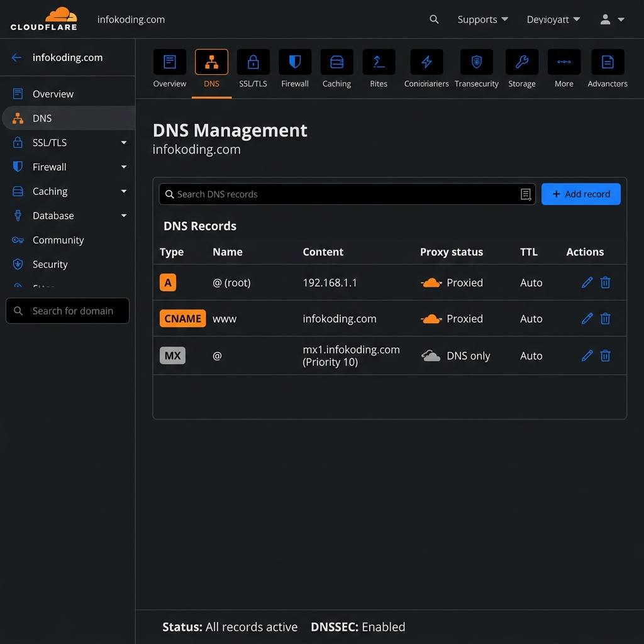Click the orange A type badge

click(x=168, y=282)
